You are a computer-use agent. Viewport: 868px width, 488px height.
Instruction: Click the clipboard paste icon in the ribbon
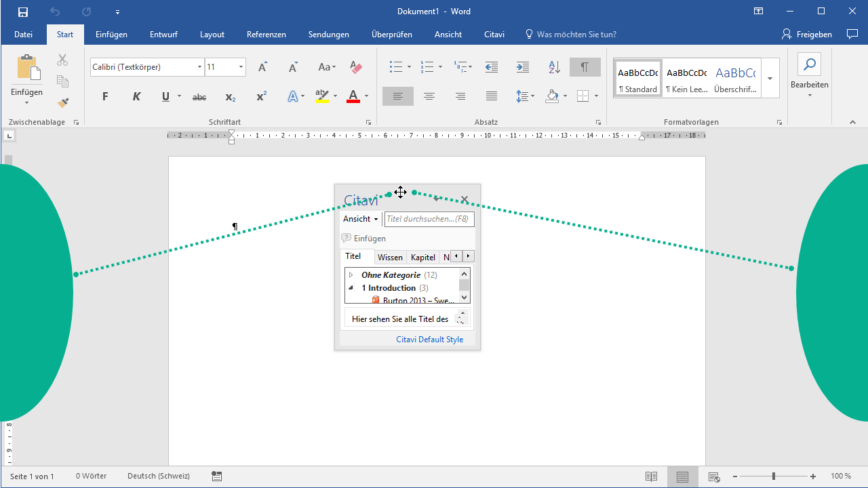coord(28,68)
